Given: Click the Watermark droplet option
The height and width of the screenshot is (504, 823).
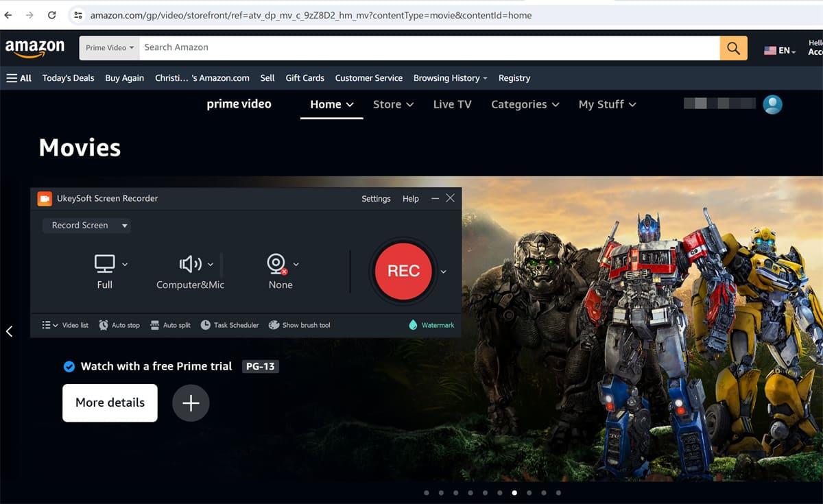Looking at the screenshot, I should (431, 325).
